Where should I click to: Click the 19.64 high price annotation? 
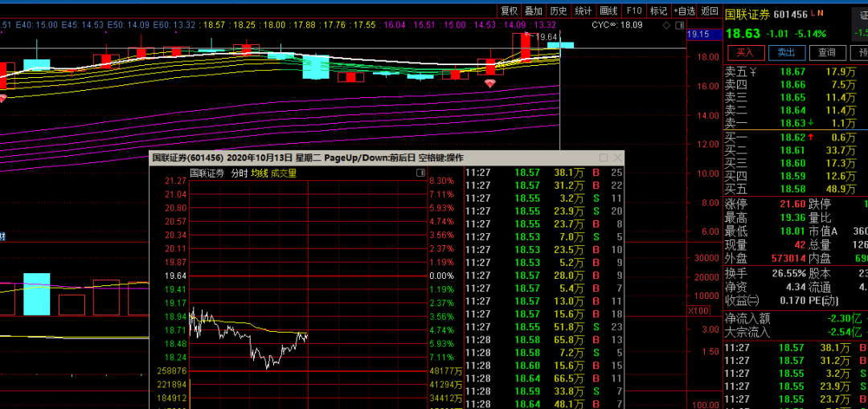point(545,37)
